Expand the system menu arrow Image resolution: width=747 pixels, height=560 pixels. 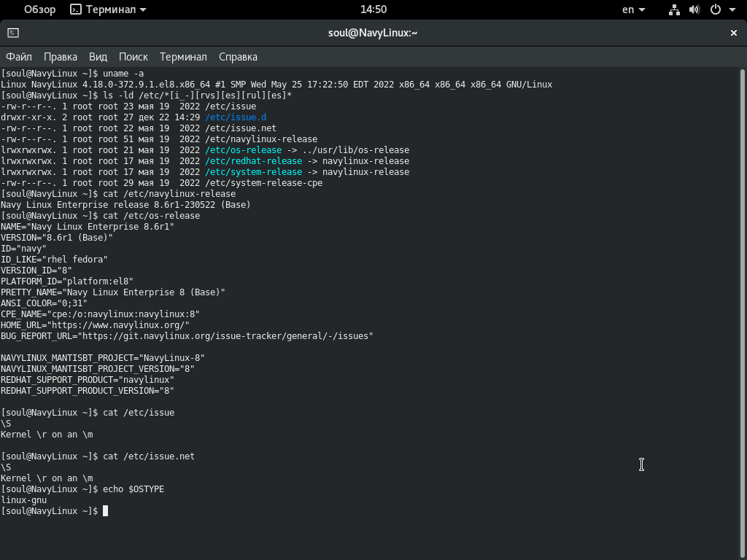pos(732,9)
